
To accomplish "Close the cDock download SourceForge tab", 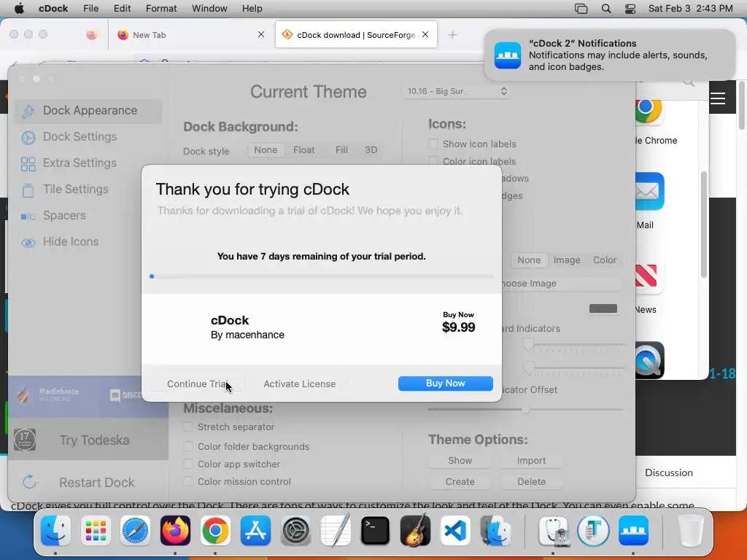I will click(x=425, y=34).
